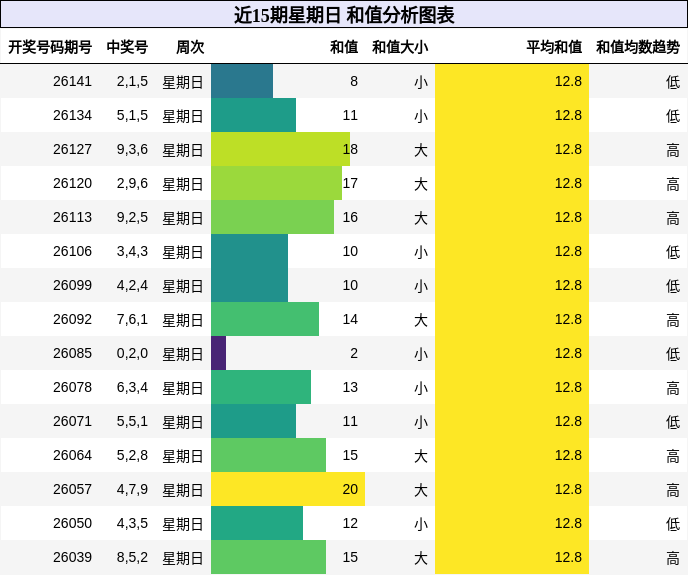Select issue number 26141

click(x=72, y=81)
